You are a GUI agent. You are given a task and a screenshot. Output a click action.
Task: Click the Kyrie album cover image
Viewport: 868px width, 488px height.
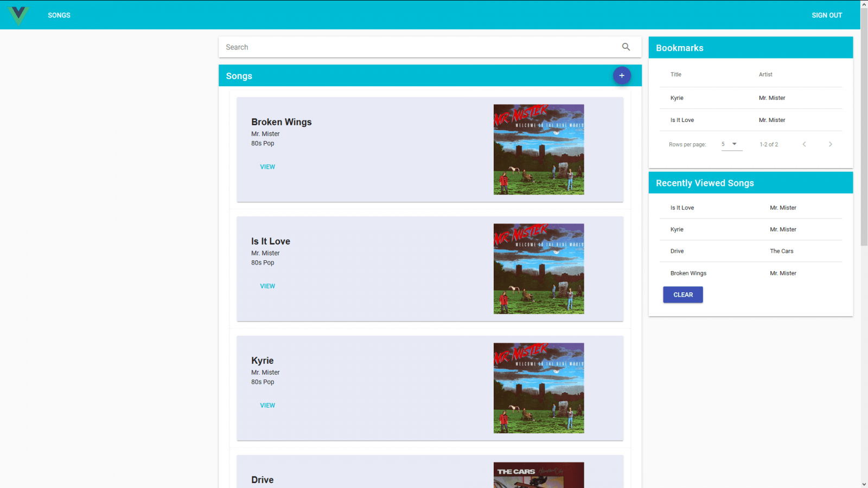tap(538, 388)
